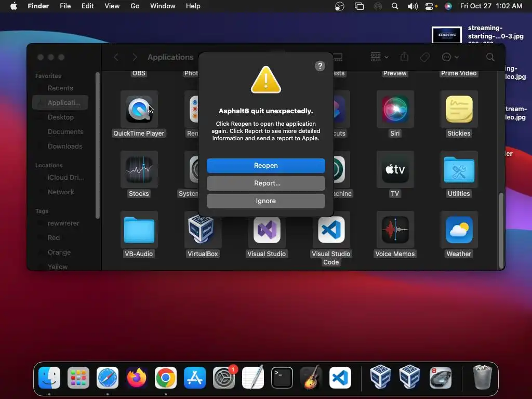Open the Help menu

[x=193, y=6]
